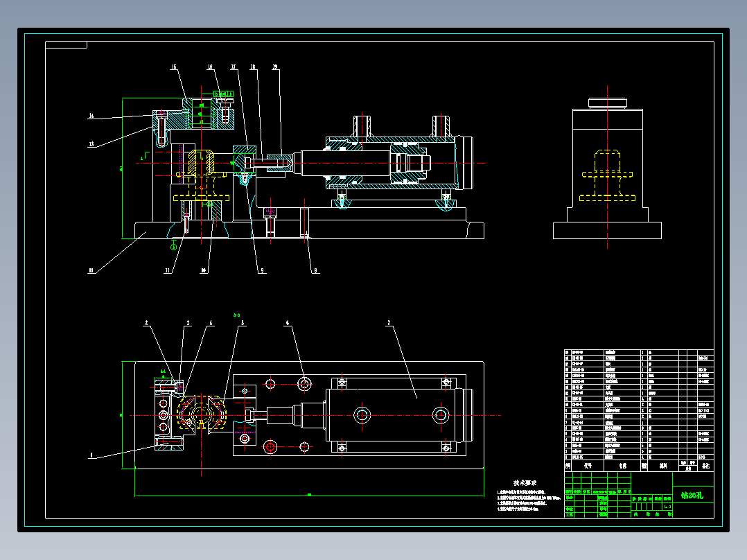Click balloon number 7 in plan view

pyautogui.click(x=389, y=323)
